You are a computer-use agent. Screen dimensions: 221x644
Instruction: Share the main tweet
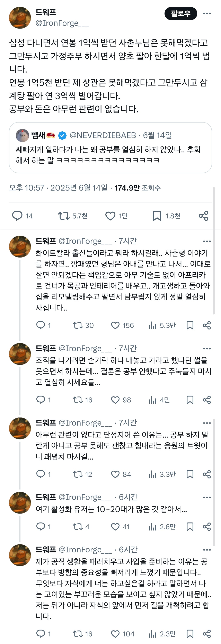coord(203,216)
